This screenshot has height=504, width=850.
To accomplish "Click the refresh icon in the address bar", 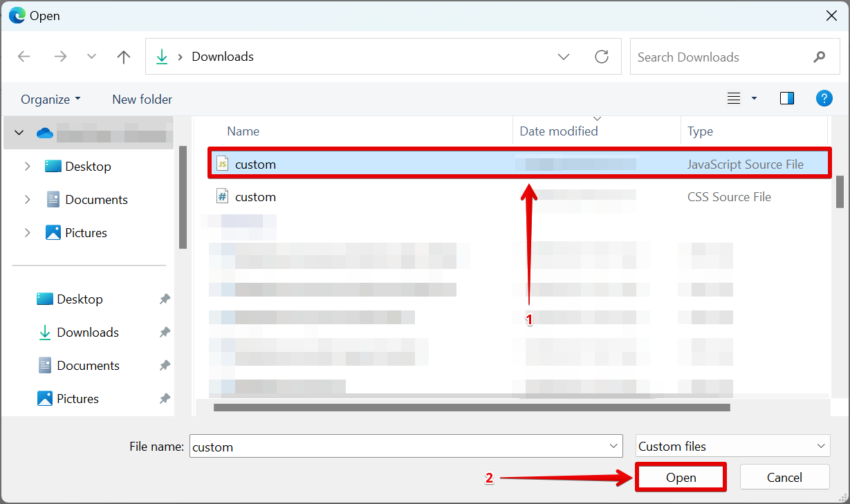I will (602, 56).
